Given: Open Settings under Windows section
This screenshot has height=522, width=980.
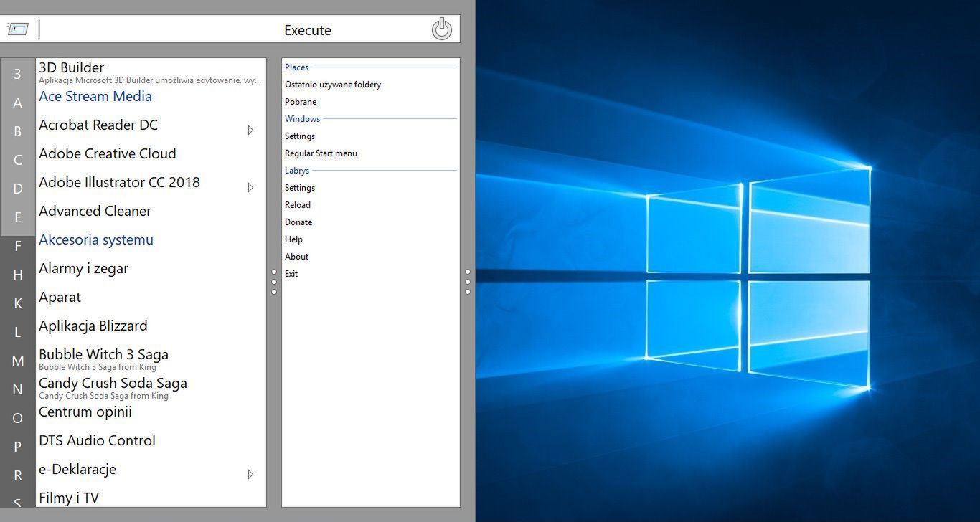Looking at the screenshot, I should [x=300, y=136].
